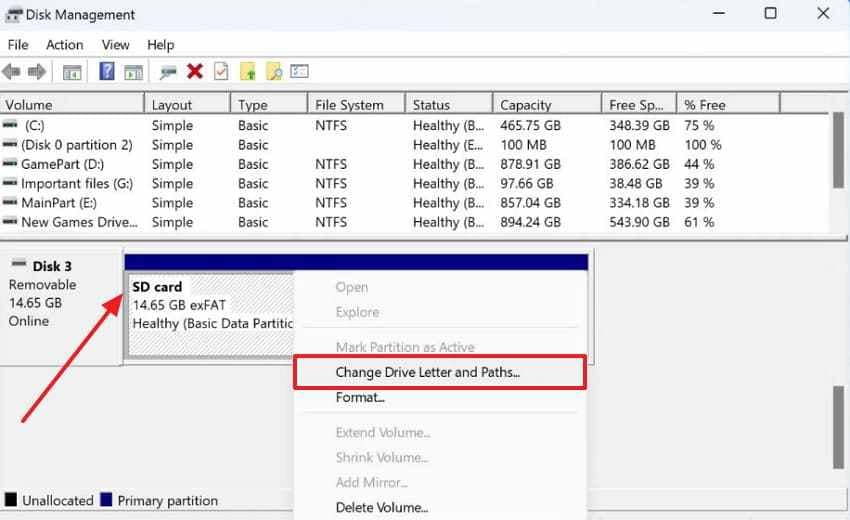The height and width of the screenshot is (520, 850).
Task: Open the View menu
Action: [115, 45]
